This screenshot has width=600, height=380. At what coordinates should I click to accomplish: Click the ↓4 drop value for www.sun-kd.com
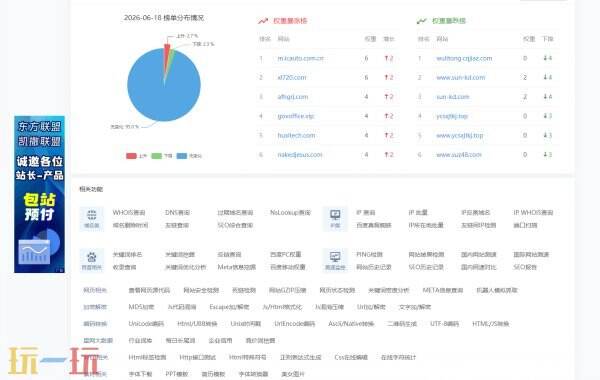click(x=548, y=78)
